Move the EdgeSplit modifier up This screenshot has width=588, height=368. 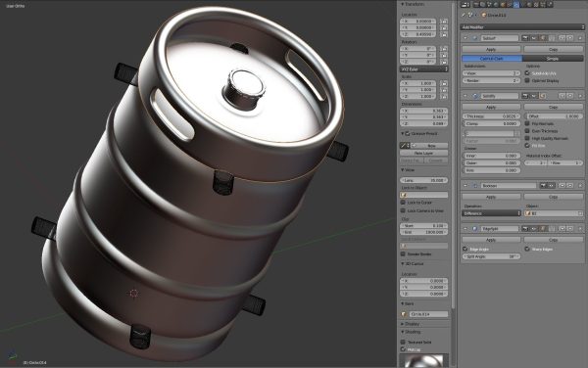click(562, 228)
